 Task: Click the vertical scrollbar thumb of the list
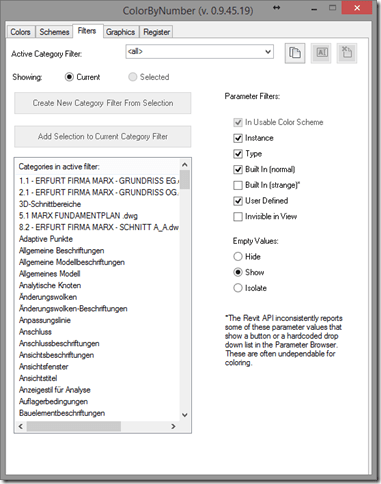coord(185,180)
